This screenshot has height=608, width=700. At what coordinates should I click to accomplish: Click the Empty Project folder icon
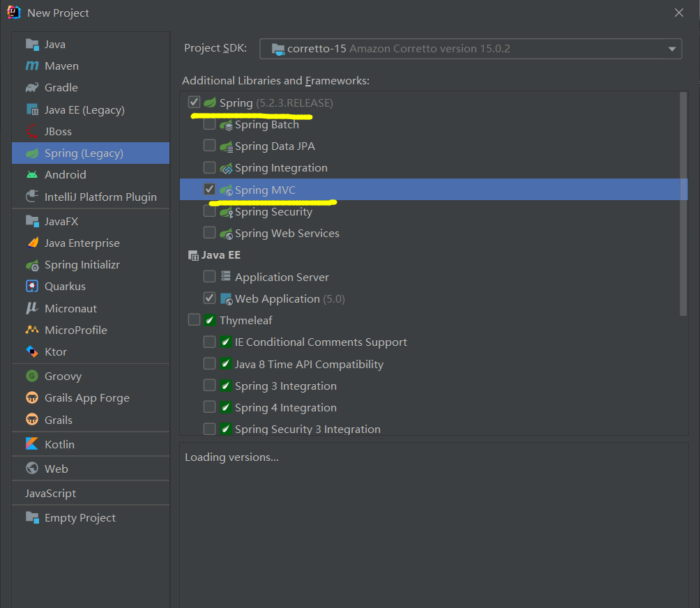(x=32, y=517)
